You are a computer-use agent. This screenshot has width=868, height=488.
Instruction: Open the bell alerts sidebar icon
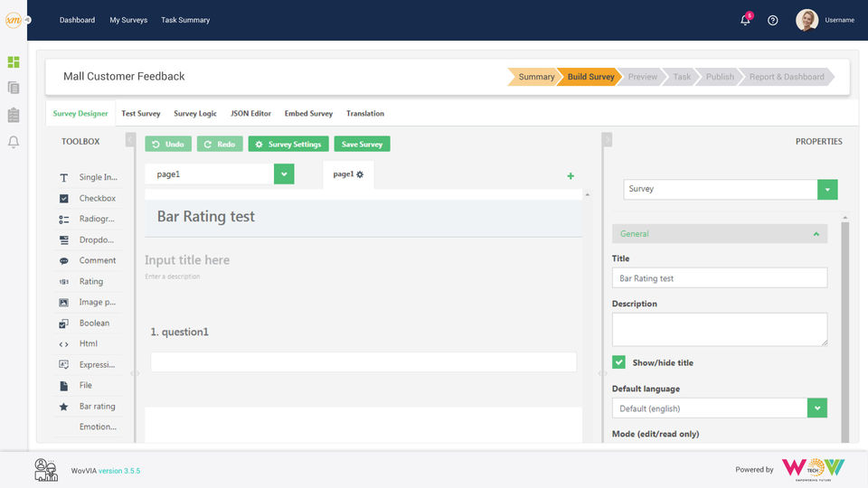[x=14, y=142]
